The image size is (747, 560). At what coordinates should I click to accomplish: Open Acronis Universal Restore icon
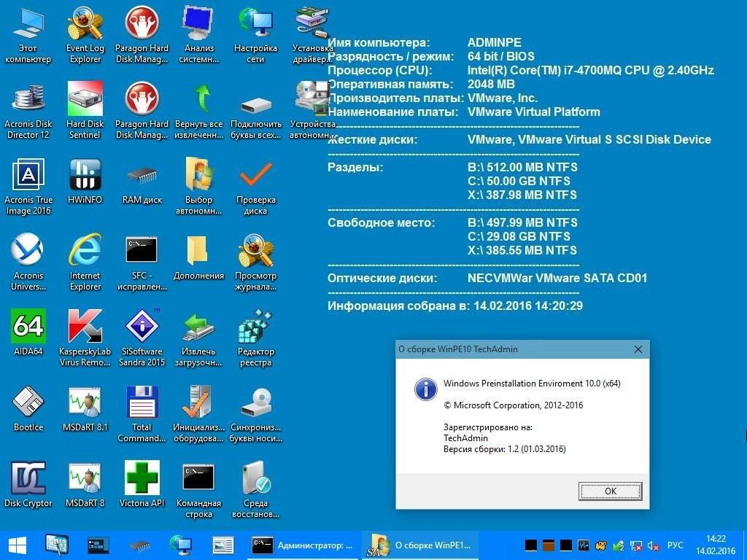pyautogui.click(x=28, y=262)
